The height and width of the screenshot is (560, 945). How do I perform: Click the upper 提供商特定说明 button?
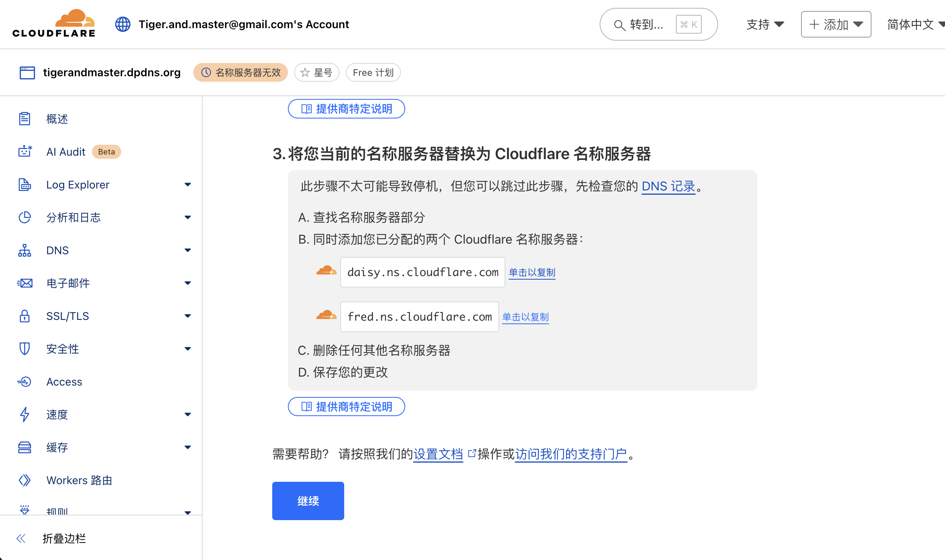point(346,108)
